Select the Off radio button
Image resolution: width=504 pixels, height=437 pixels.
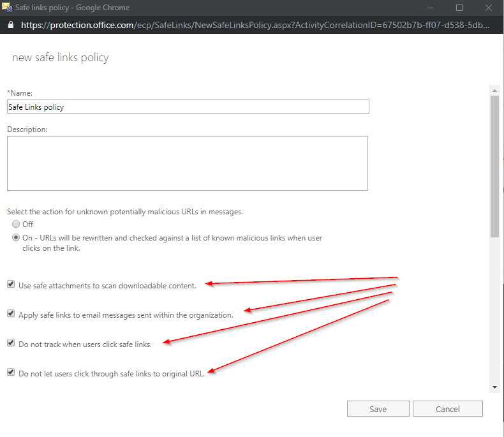click(x=16, y=225)
